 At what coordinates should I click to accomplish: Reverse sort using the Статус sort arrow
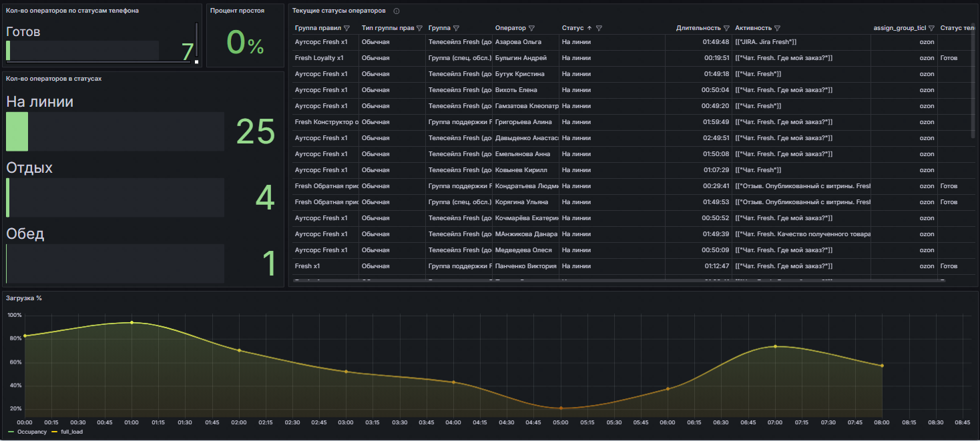[589, 29]
